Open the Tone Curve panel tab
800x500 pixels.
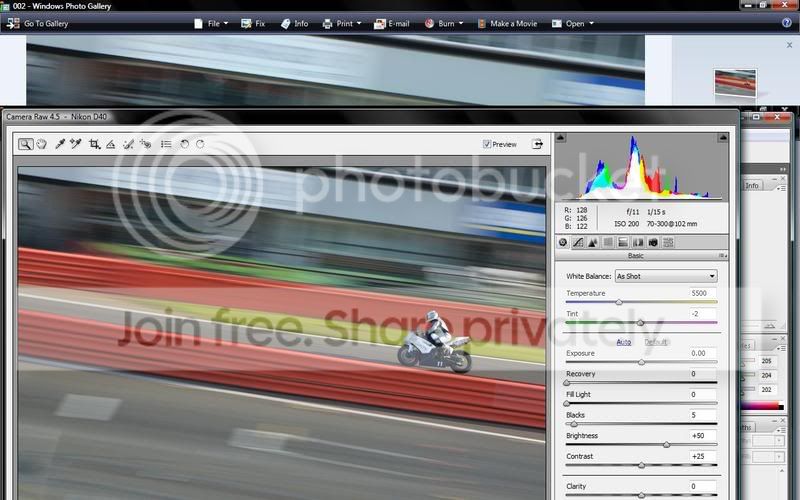[578, 242]
